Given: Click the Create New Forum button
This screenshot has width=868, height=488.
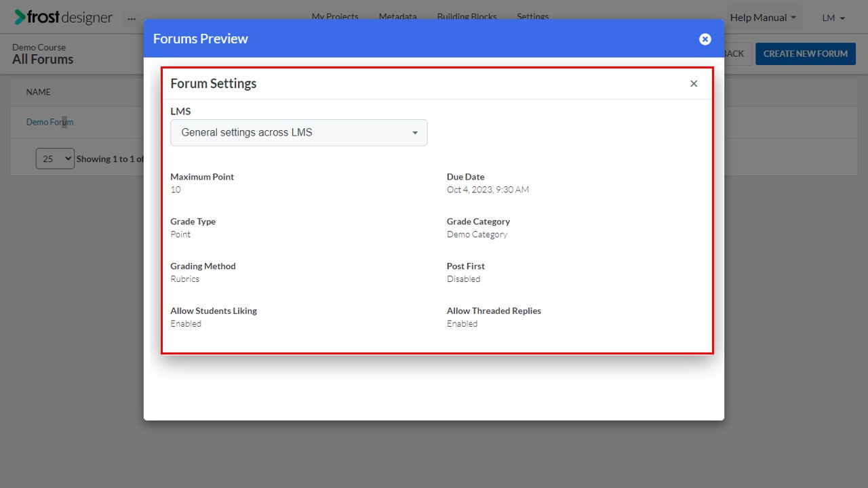Looking at the screenshot, I should [x=806, y=54].
